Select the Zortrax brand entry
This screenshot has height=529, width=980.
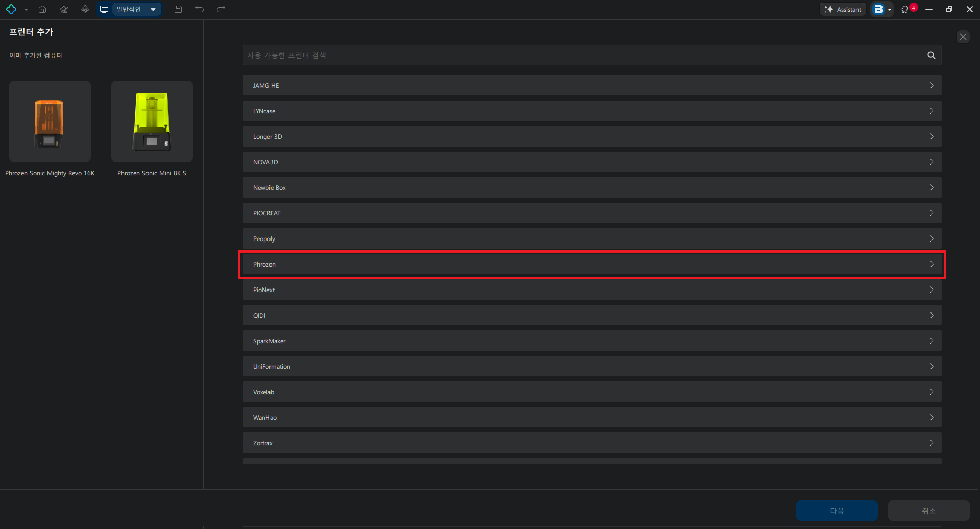coord(592,443)
